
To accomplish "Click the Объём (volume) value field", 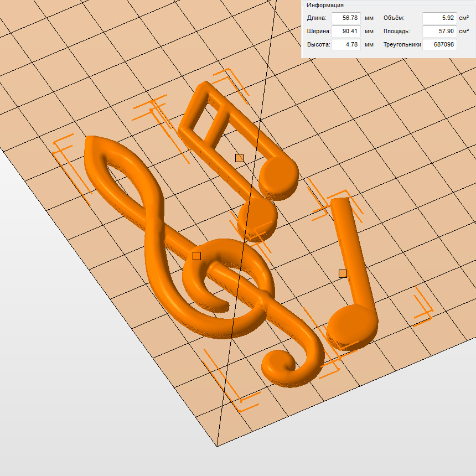I will click(439, 18).
